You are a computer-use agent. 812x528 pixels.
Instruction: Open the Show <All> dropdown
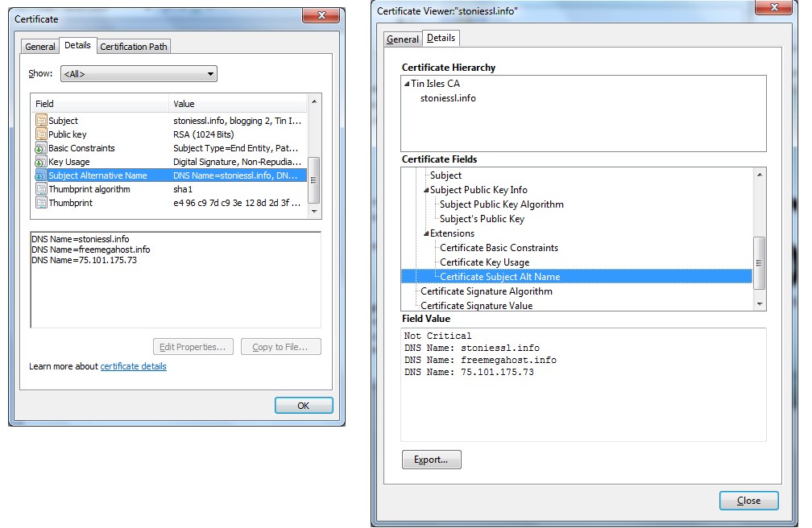point(139,74)
